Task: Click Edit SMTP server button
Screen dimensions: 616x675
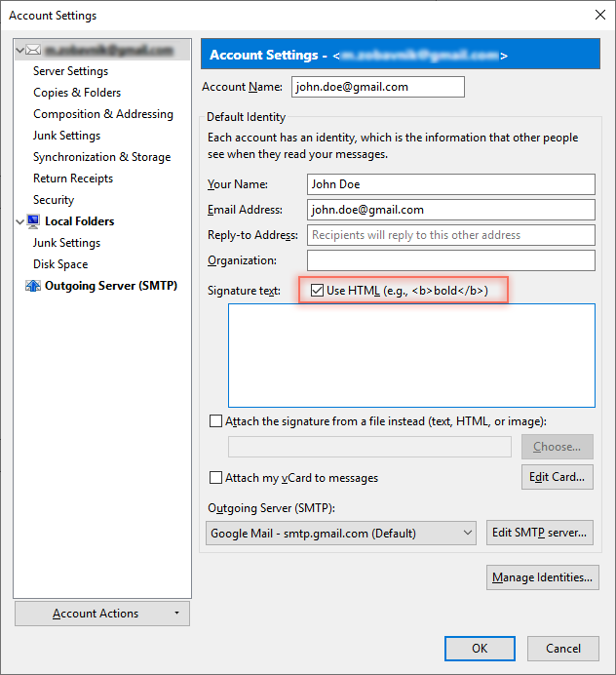Action: tap(540, 533)
